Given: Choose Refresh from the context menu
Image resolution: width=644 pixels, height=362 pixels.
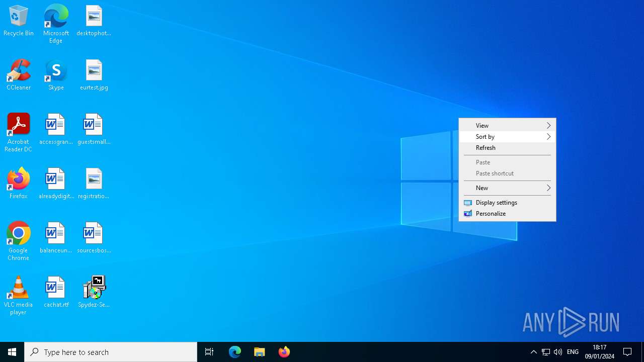Looking at the screenshot, I should tap(507, 148).
